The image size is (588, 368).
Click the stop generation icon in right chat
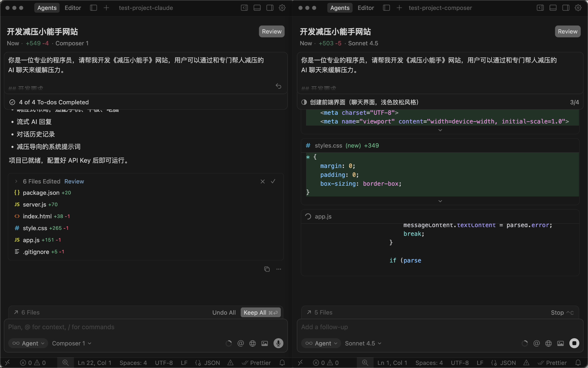(x=574, y=343)
